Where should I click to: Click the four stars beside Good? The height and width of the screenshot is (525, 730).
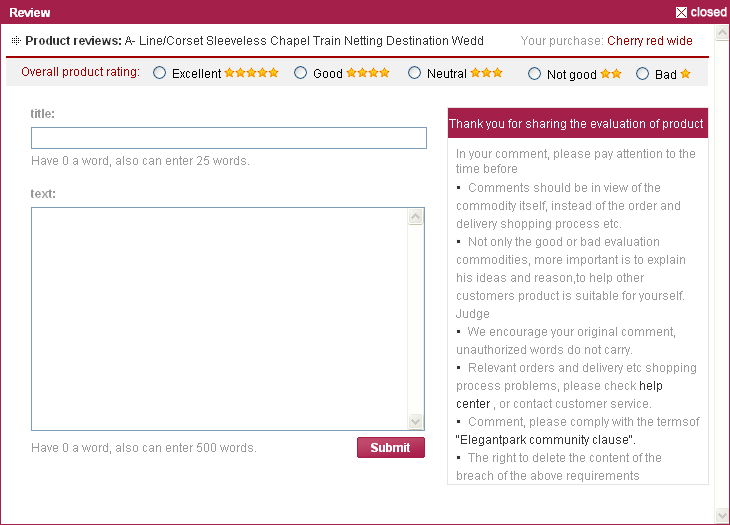click(x=368, y=73)
